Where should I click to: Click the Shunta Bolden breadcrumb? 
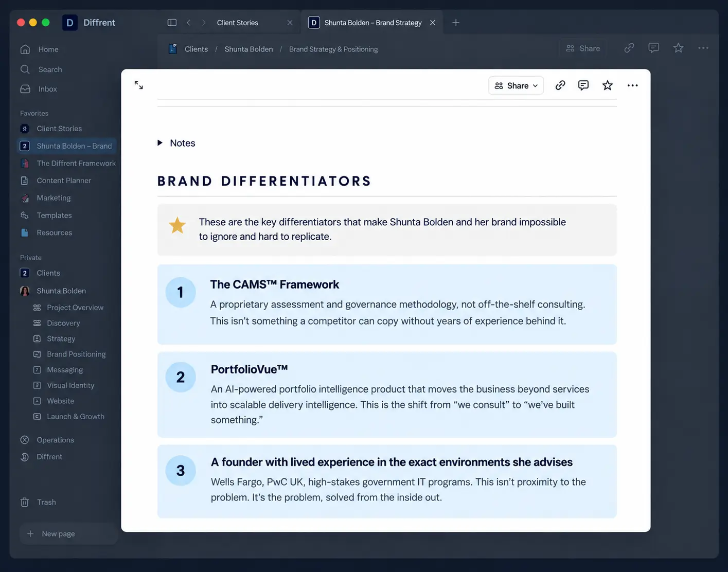point(248,49)
